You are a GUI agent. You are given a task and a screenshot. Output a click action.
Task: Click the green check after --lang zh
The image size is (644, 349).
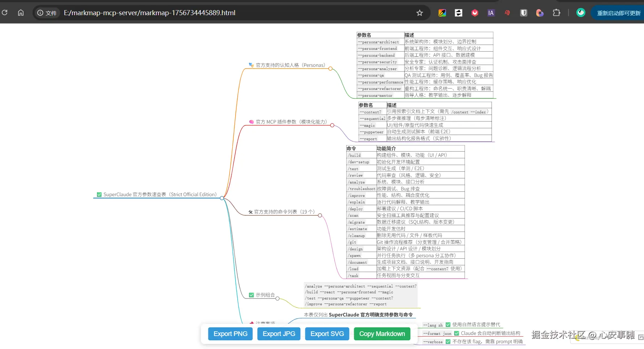click(448, 324)
